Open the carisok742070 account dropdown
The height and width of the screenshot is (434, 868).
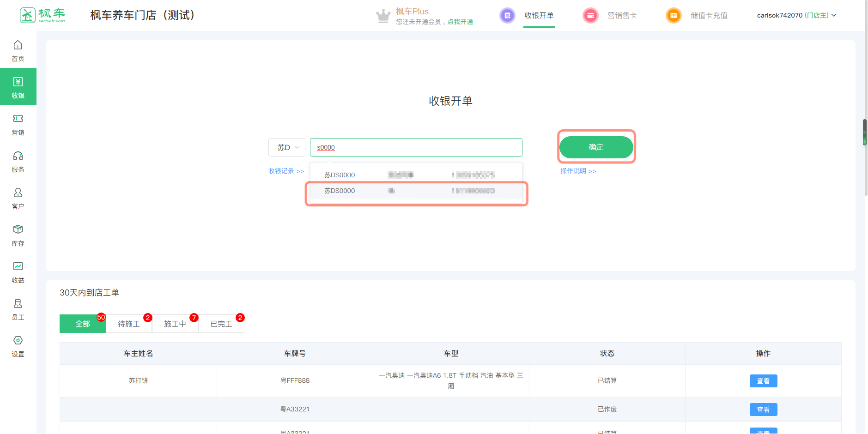[796, 15]
